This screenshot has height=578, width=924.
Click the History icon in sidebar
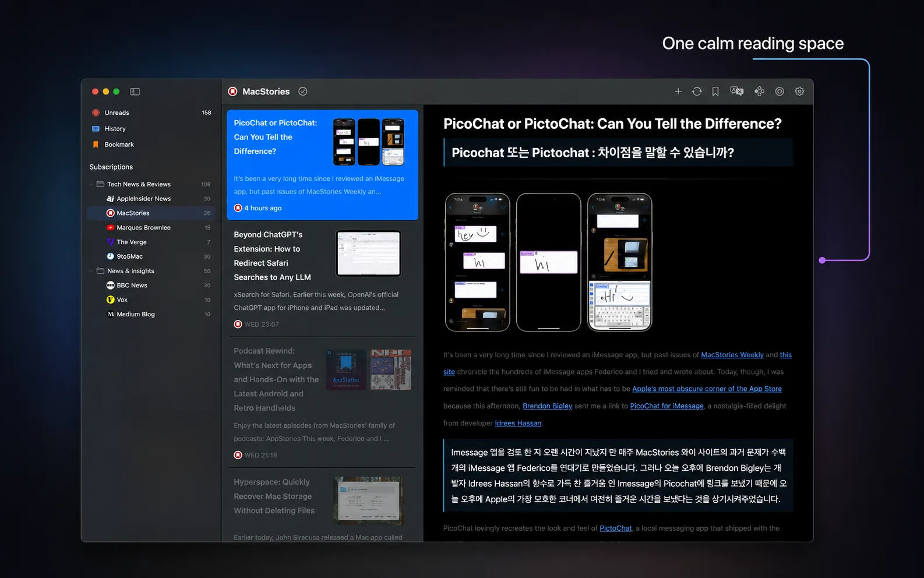(96, 129)
